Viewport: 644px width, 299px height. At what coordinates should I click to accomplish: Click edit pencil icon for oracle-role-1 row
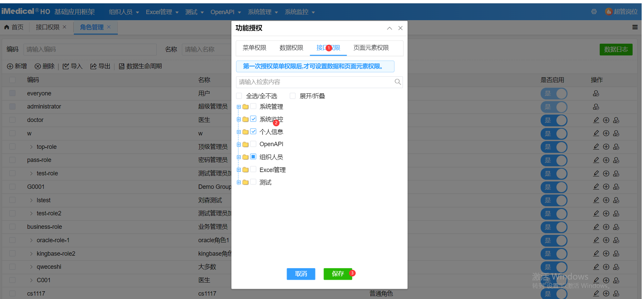(596, 240)
